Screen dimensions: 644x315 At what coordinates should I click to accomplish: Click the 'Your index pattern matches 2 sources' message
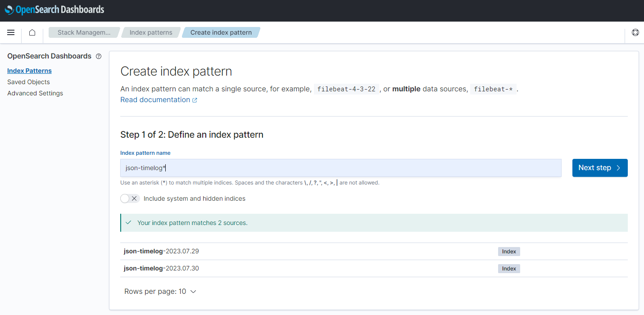tap(374, 223)
